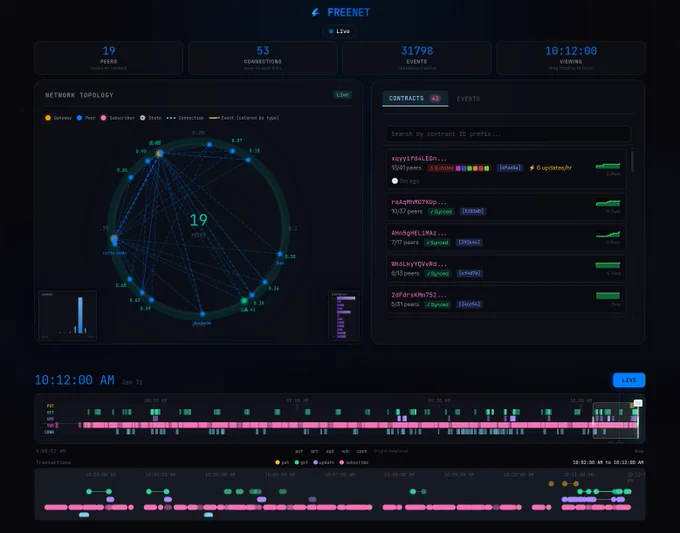Click the orange Gateway legend dot
The height and width of the screenshot is (533, 680).
pyautogui.click(x=48, y=118)
